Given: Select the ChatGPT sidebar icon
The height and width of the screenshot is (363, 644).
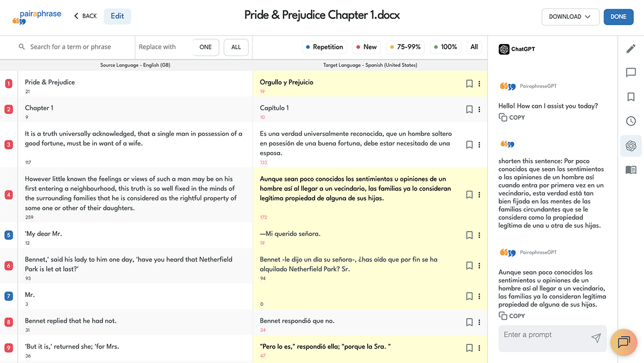Looking at the screenshot, I should pyautogui.click(x=631, y=146).
